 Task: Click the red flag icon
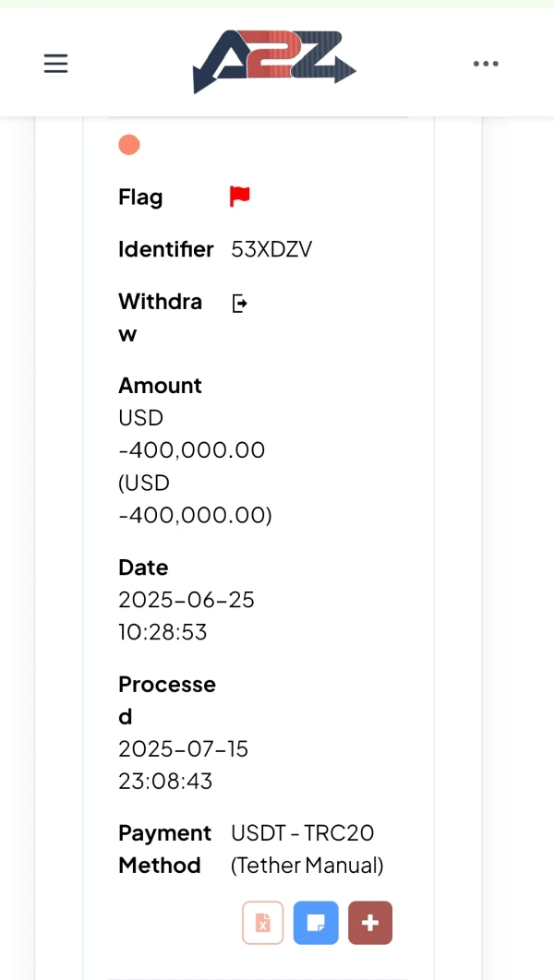[240, 197]
